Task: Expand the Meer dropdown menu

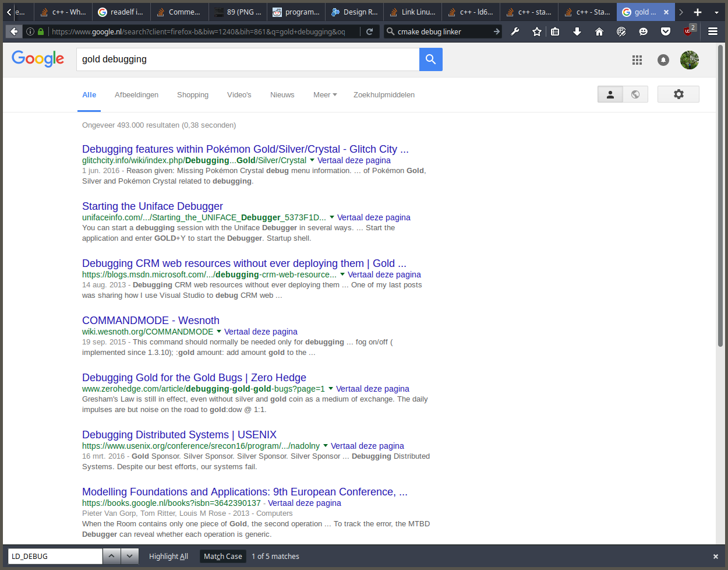Action: 324,95
